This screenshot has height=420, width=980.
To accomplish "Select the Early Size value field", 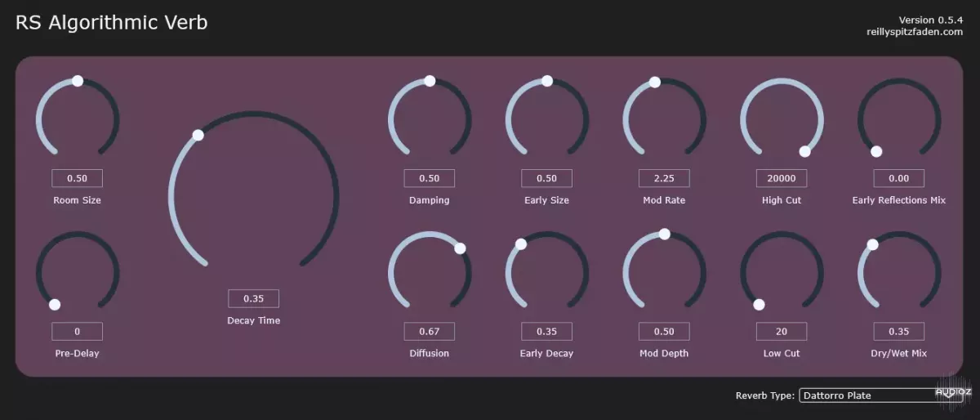I will [x=546, y=178].
